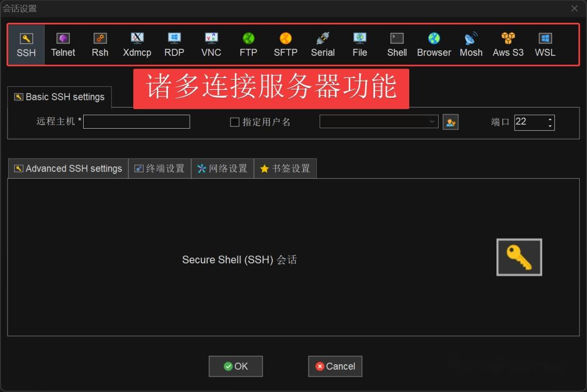
Task: Click the Cancel button
Action: (x=335, y=366)
